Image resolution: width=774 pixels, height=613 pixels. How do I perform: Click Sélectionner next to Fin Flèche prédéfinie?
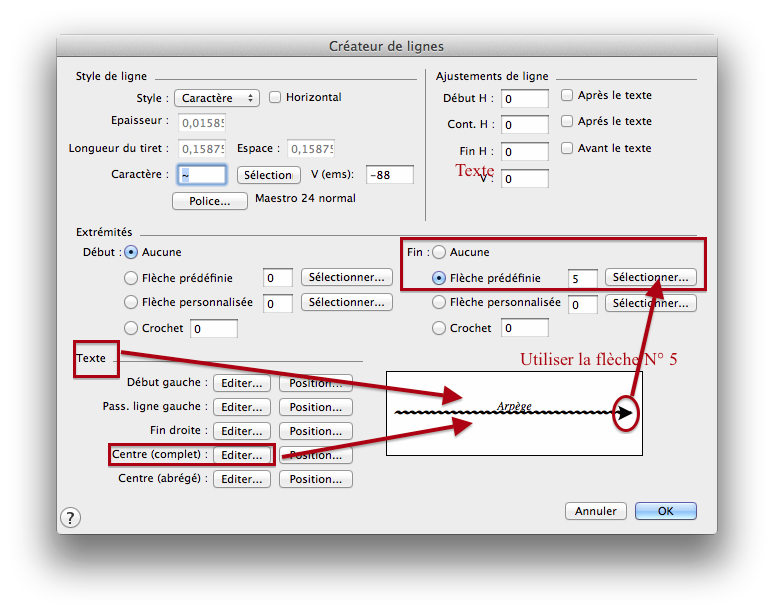(x=650, y=277)
